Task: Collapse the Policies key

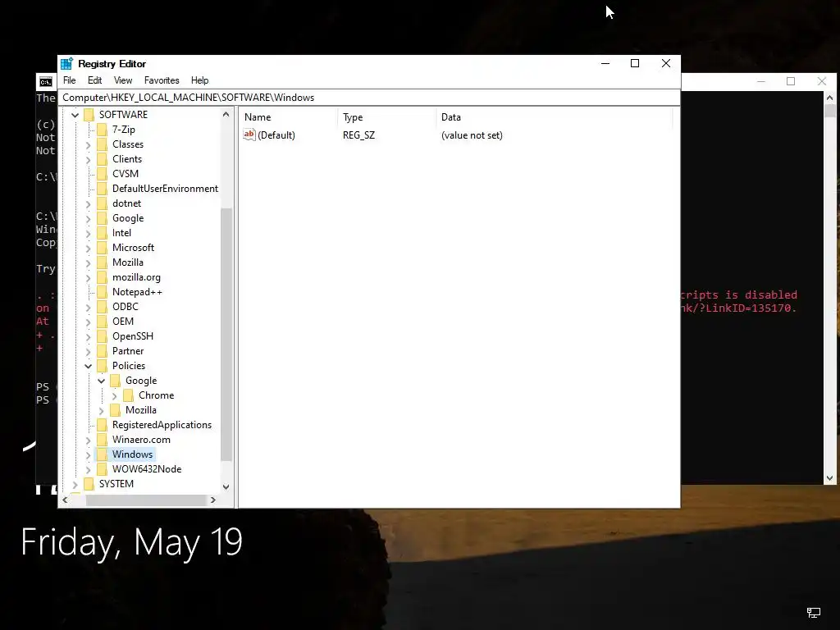Action: click(89, 366)
